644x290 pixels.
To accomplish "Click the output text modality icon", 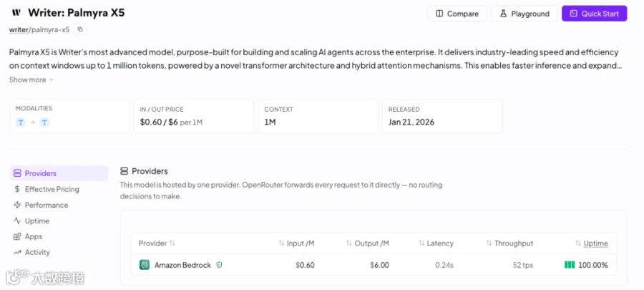I will point(44,122).
